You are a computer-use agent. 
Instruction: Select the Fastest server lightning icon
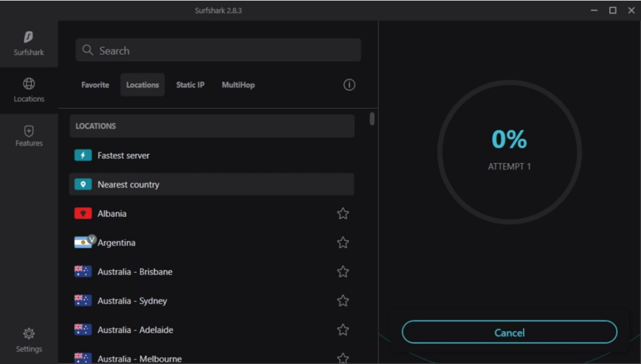(82, 155)
